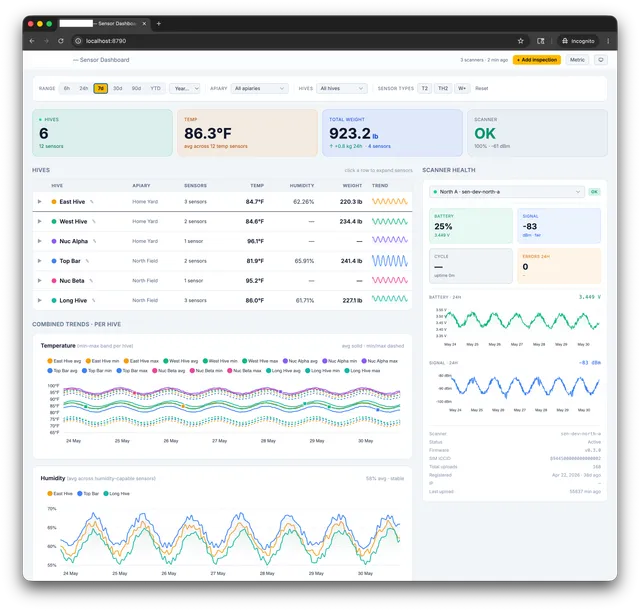Click the Nuc Beta pink color dot

(x=54, y=280)
